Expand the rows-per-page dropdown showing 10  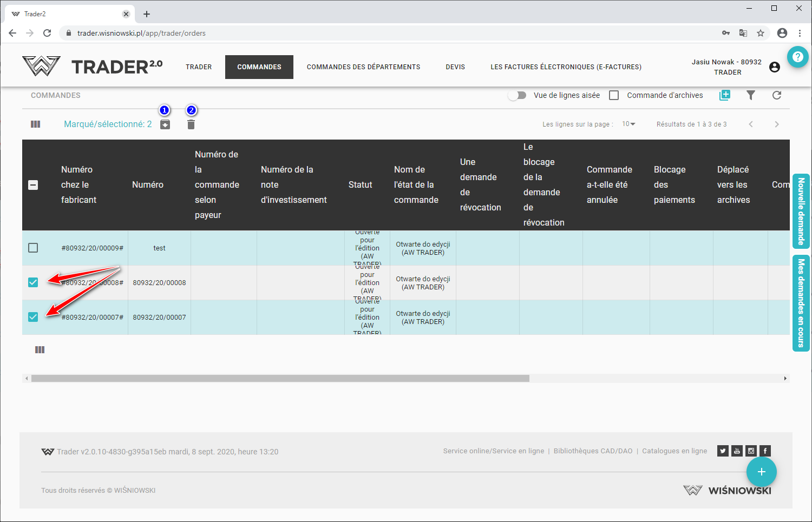tap(628, 124)
